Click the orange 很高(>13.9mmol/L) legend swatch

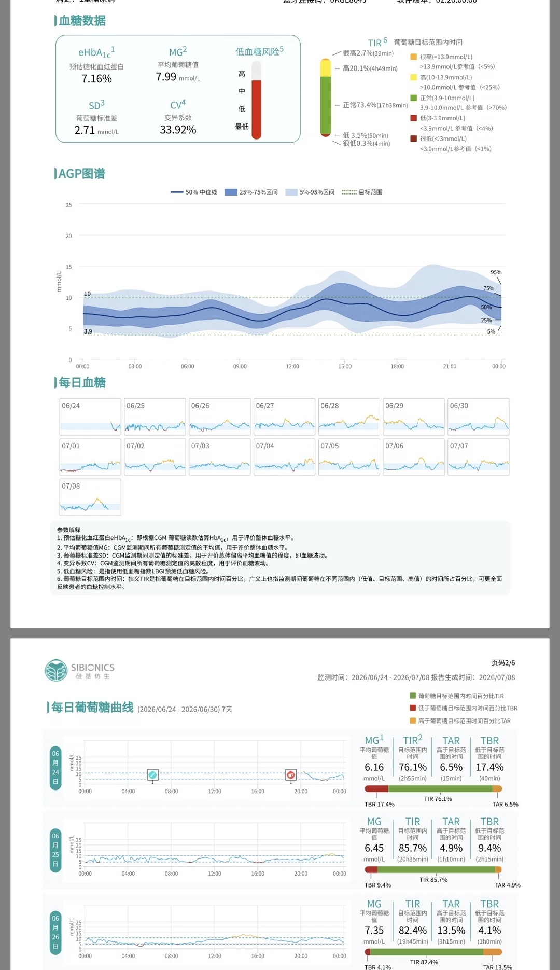coord(413,57)
